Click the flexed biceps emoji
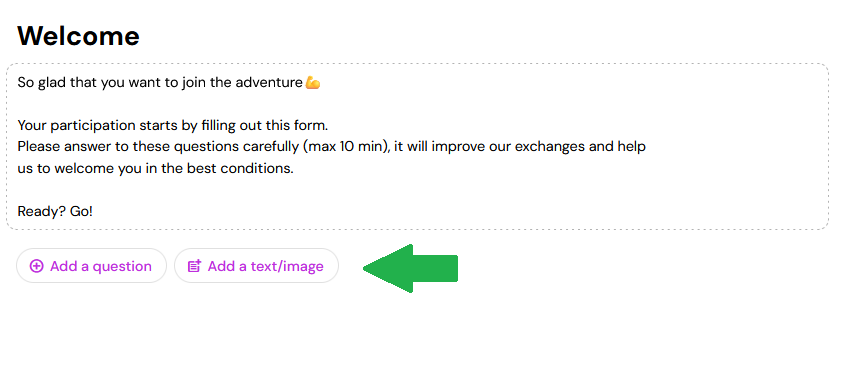This screenshot has height=368, width=856. (x=313, y=83)
